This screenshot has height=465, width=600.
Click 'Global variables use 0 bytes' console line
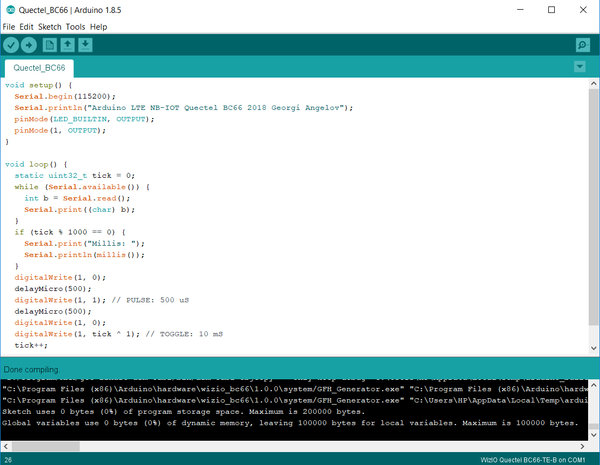[x=290, y=423]
